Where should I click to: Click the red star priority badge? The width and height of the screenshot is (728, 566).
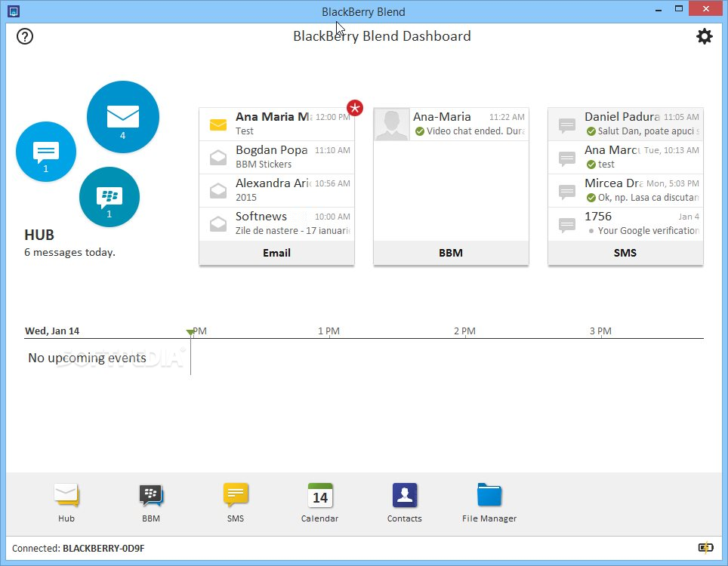[x=355, y=108]
